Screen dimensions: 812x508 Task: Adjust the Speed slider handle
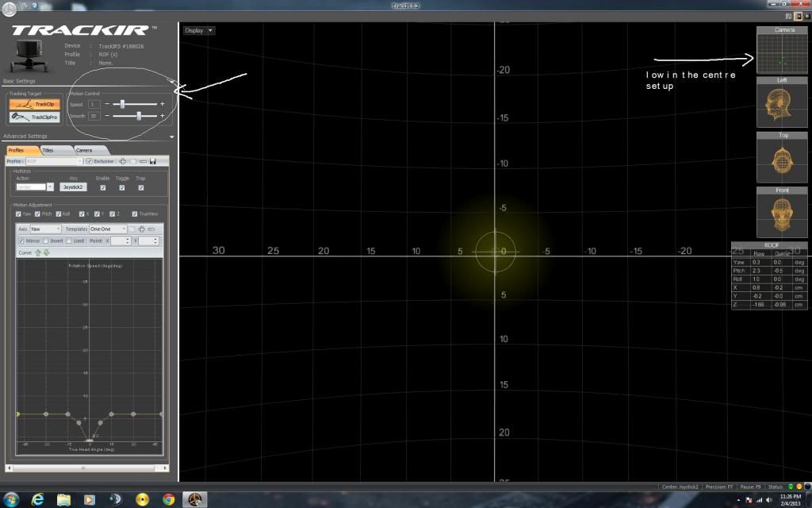[122, 104]
